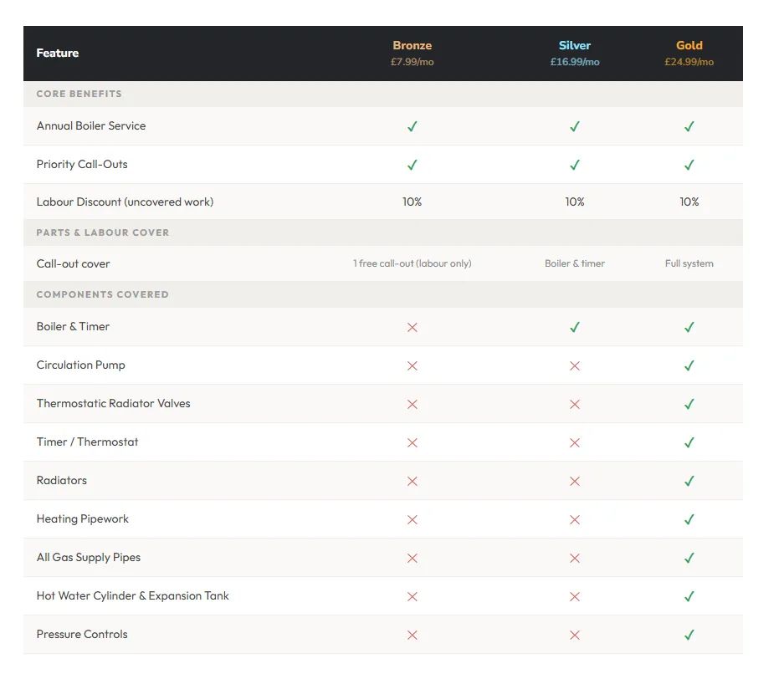Screen dimensions: 784x674
Task: Click Bronze red cross for Boiler & Timer
Action: pos(412,327)
